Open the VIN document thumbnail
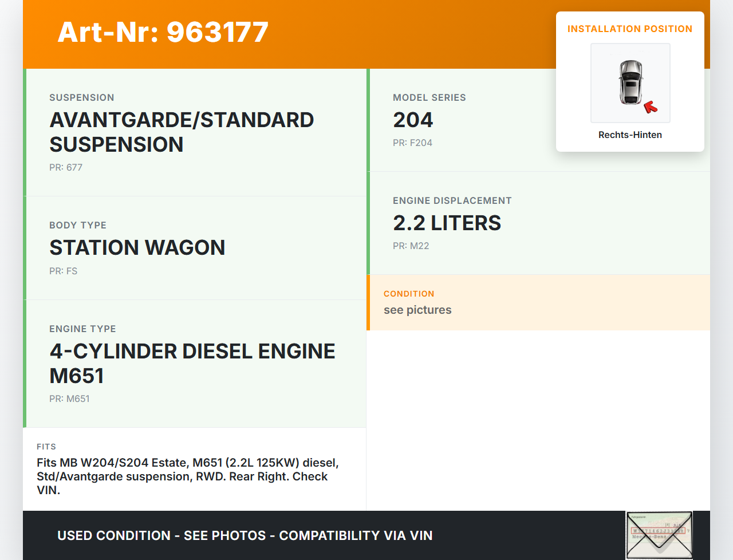The width and height of the screenshot is (733, 560). point(659,535)
